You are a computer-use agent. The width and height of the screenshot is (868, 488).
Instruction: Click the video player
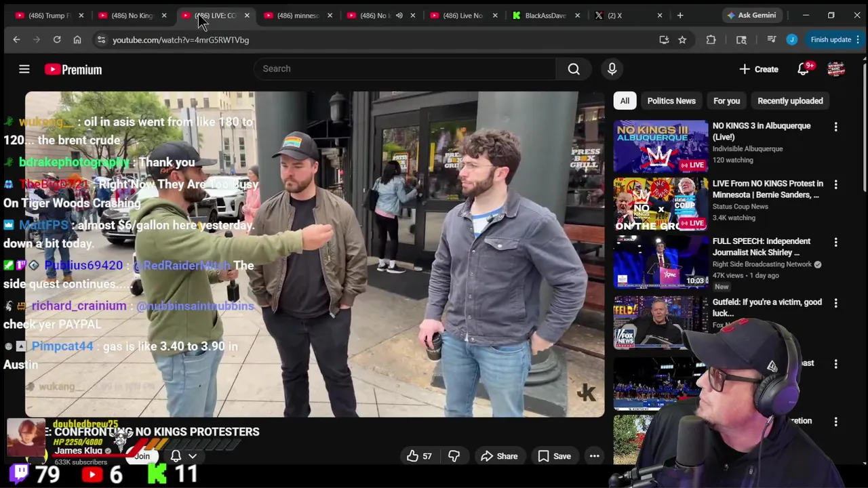point(315,254)
